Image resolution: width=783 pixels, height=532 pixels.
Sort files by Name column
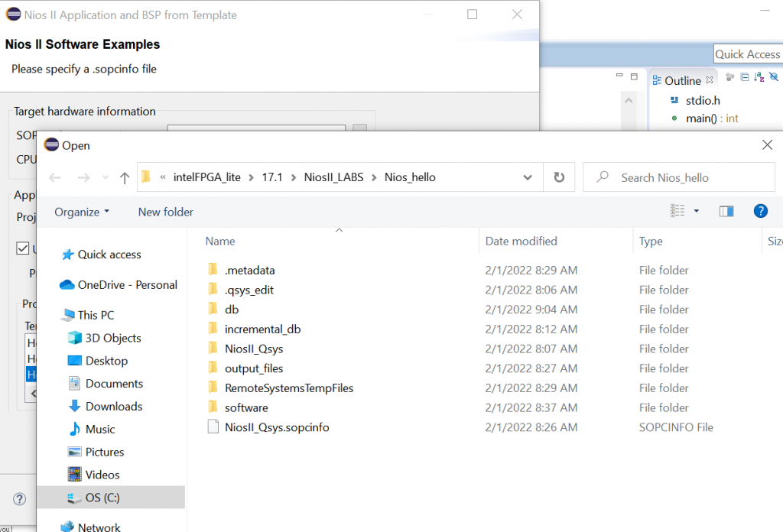220,242
